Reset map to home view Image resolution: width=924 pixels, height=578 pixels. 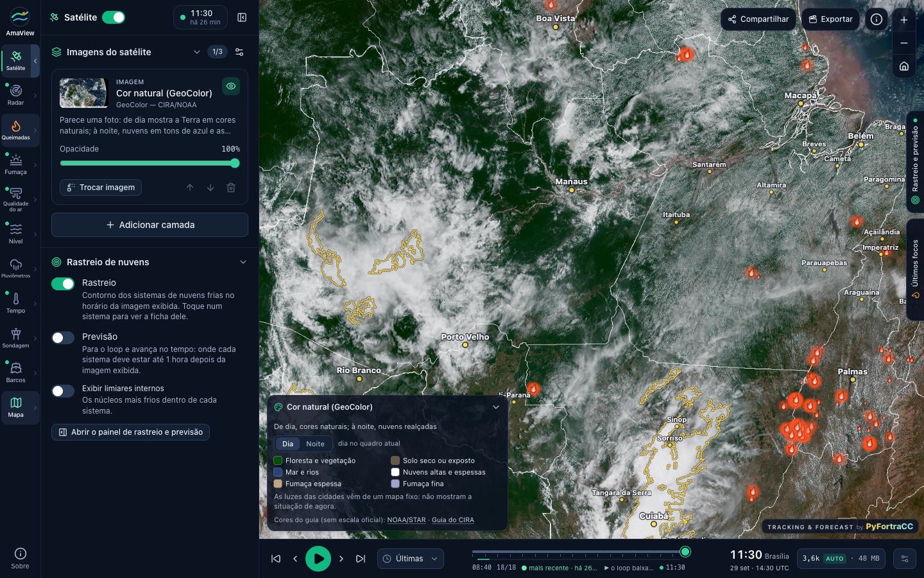904,66
